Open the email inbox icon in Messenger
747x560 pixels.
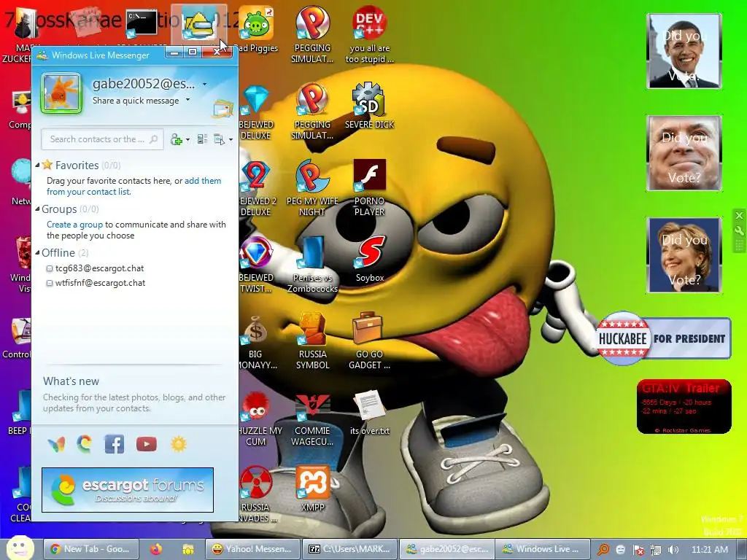tap(222, 109)
